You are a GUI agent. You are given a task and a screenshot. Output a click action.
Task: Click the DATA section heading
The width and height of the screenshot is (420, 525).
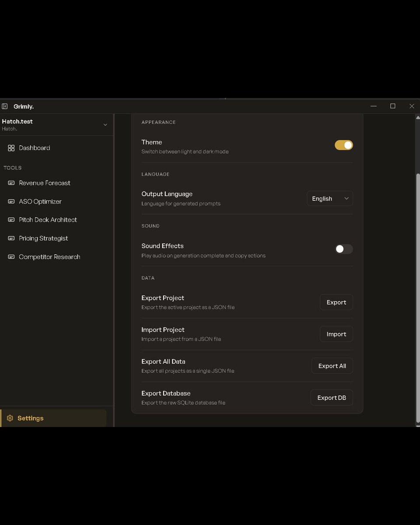pyautogui.click(x=148, y=278)
